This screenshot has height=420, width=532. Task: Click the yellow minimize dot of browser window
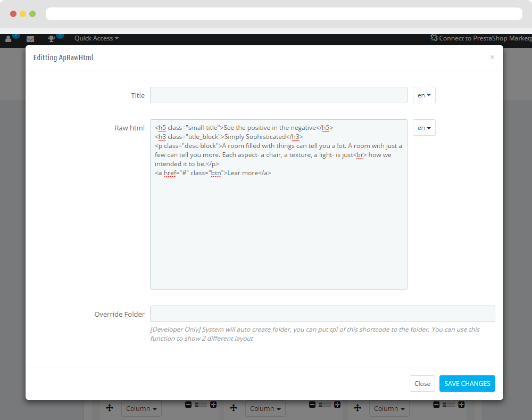[x=23, y=14]
